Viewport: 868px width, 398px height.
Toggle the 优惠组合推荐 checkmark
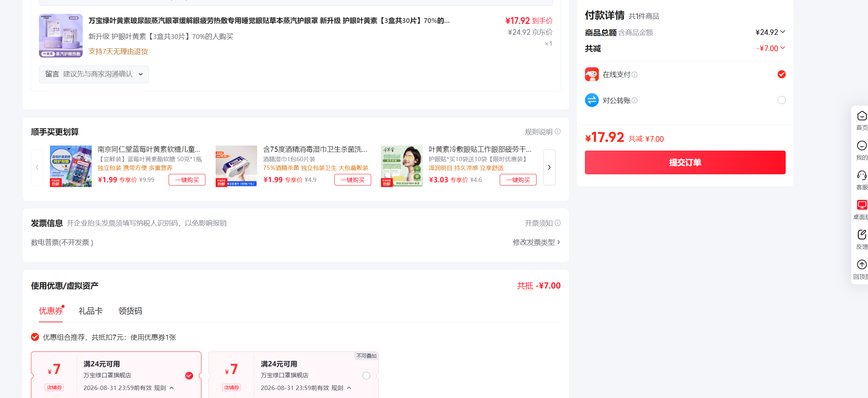[x=35, y=337]
